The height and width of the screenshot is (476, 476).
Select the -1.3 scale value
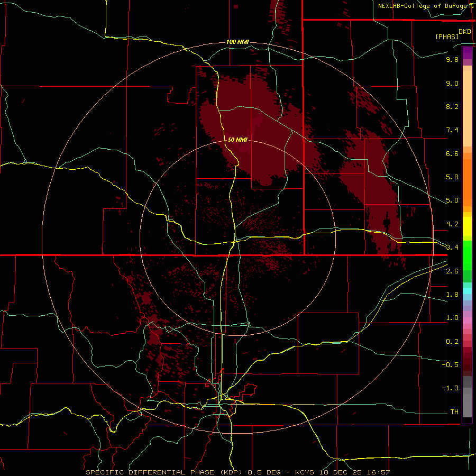(x=450, y=388)
